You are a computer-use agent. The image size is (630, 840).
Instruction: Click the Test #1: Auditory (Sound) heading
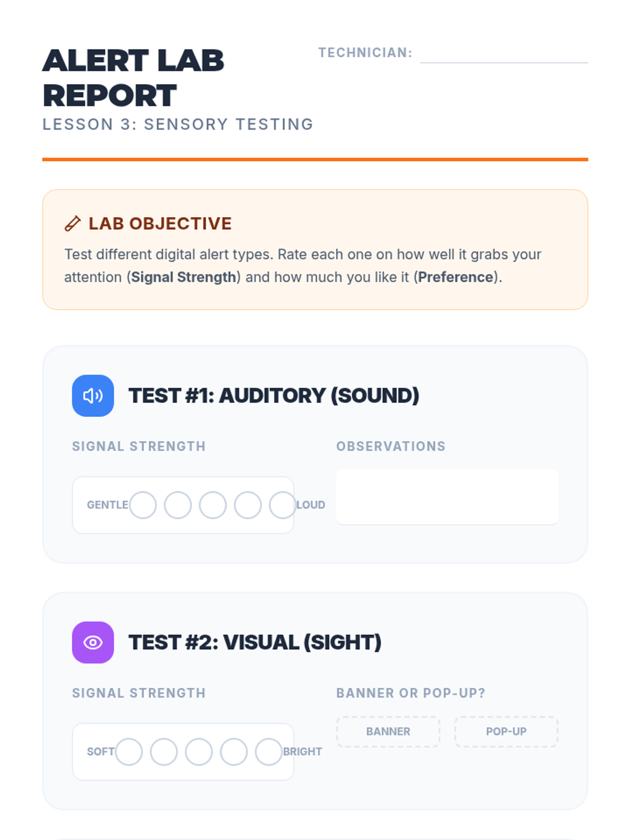274,396
